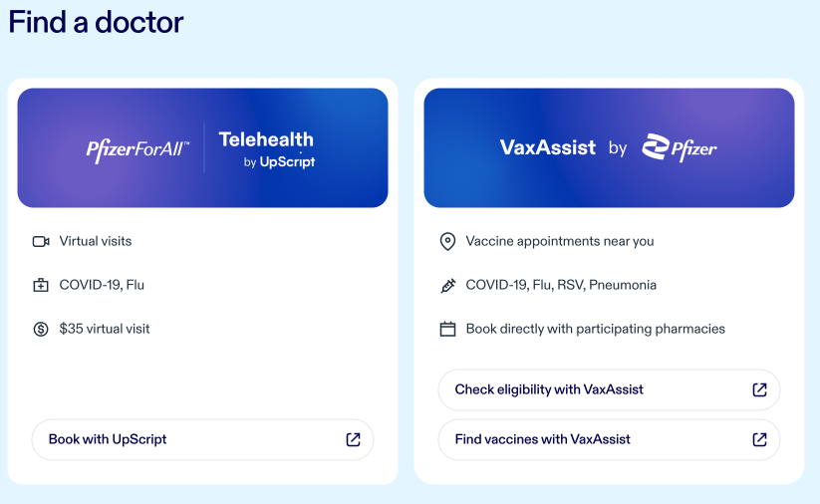
Task: Click the Virtual visits text
Action: (x=96, y=241)
